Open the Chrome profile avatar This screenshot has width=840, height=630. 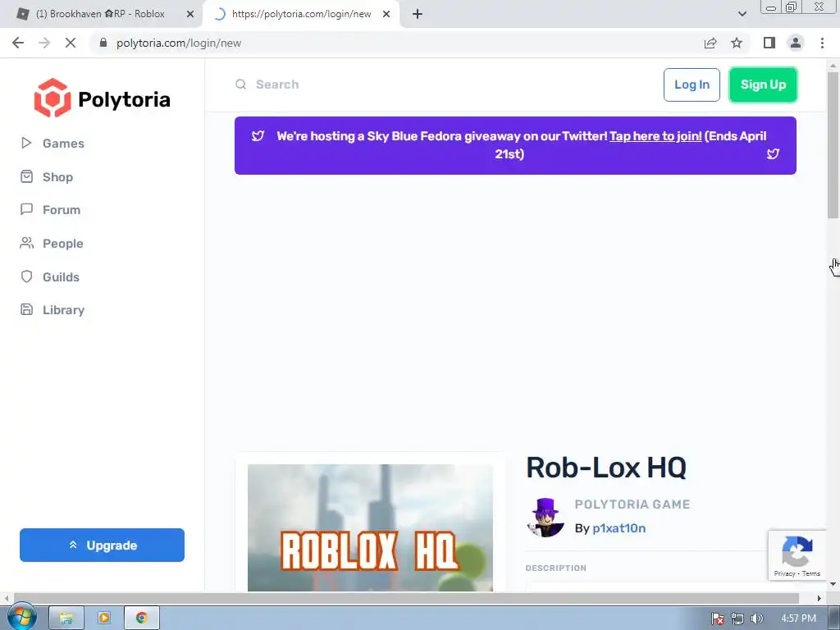pos(796,43)
